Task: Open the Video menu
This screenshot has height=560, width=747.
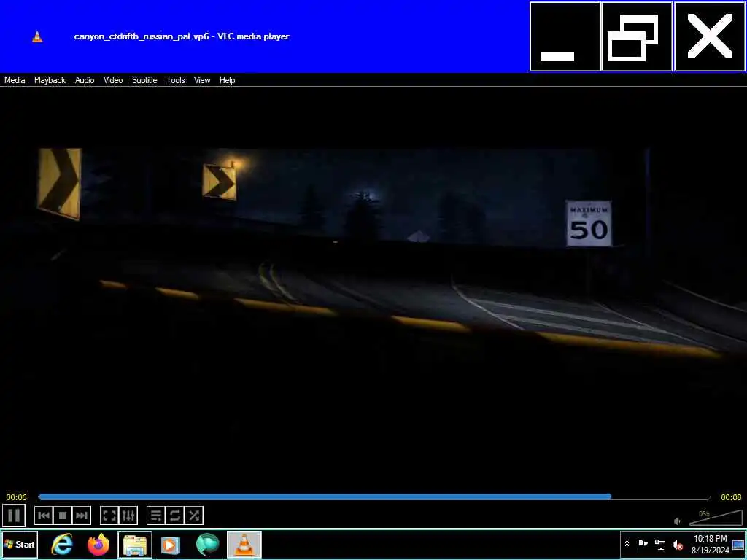Action: tap(113, 80)
